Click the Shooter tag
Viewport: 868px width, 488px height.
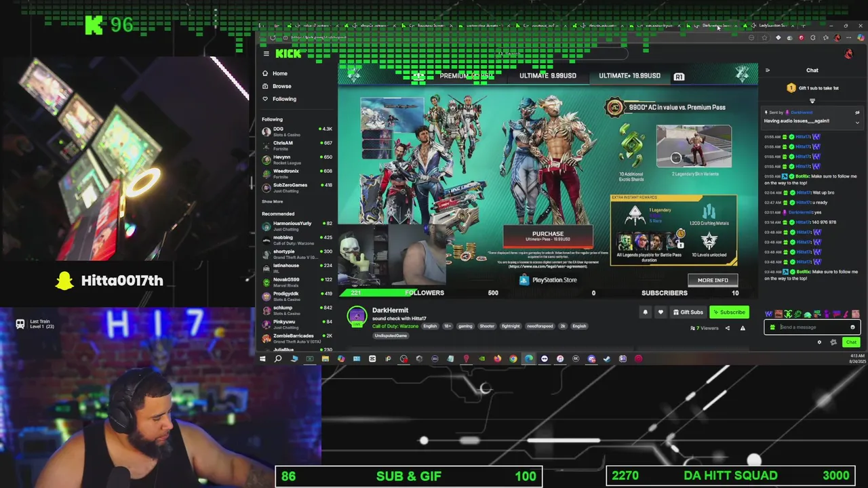[x=487, y=326]
